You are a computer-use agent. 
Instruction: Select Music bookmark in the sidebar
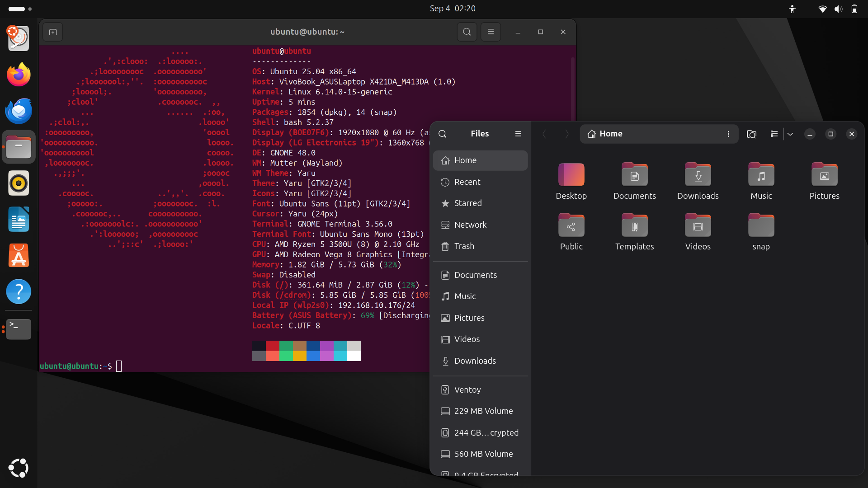(x=480, y=296)
